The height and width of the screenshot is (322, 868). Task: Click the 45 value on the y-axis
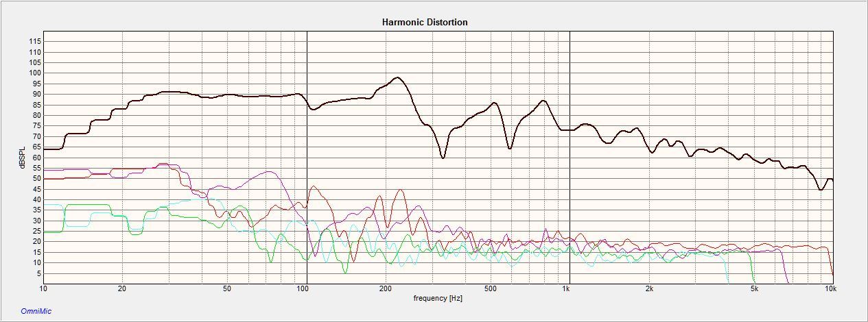[x=37, y=189]
